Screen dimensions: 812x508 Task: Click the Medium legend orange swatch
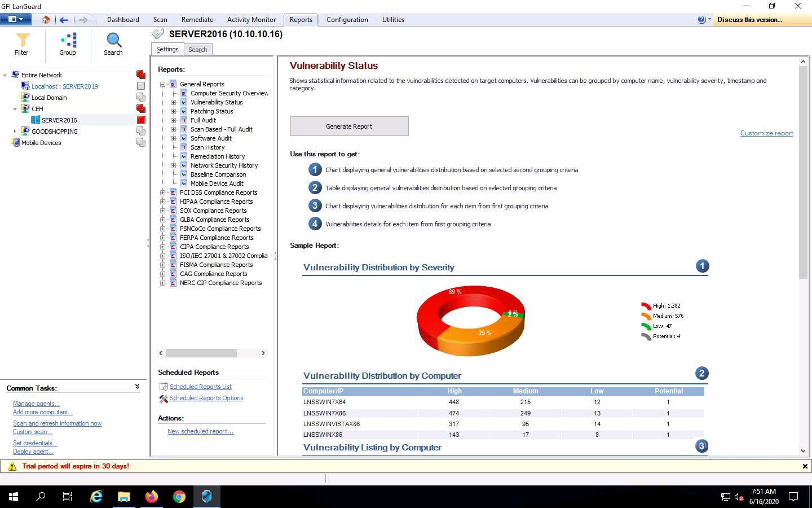coord(646,316)
